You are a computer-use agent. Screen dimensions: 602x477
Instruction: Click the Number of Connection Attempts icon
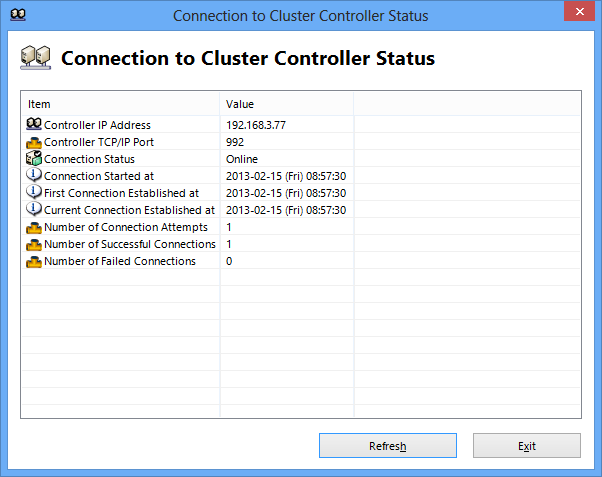point(34,227)
